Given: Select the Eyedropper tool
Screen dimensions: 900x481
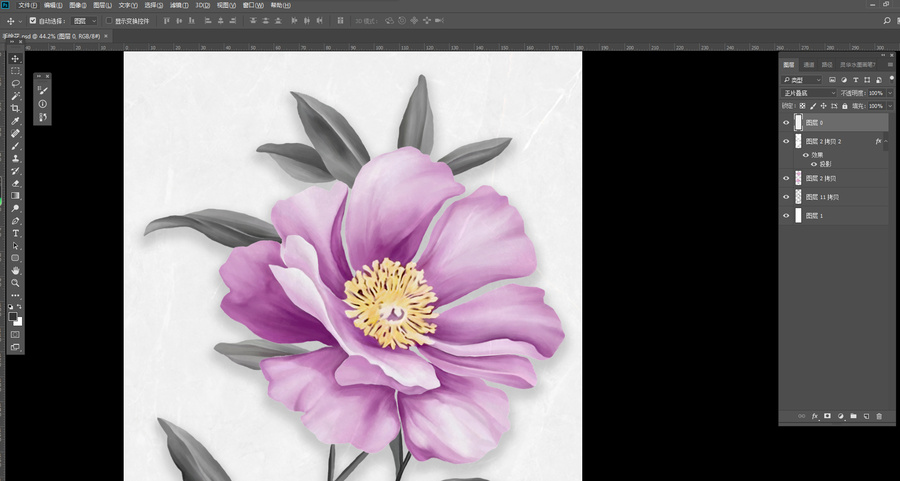Looking at the screenshot, I should 15,121.
